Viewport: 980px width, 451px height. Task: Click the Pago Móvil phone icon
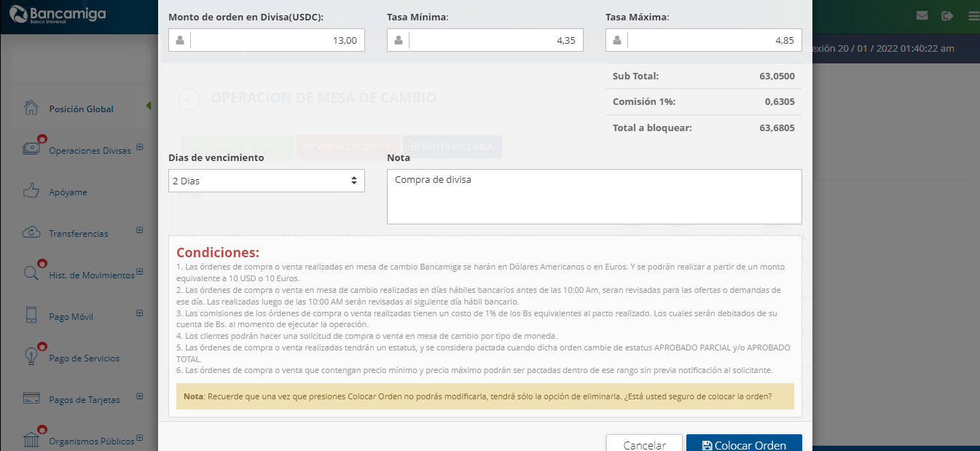[x=31, y=315]
